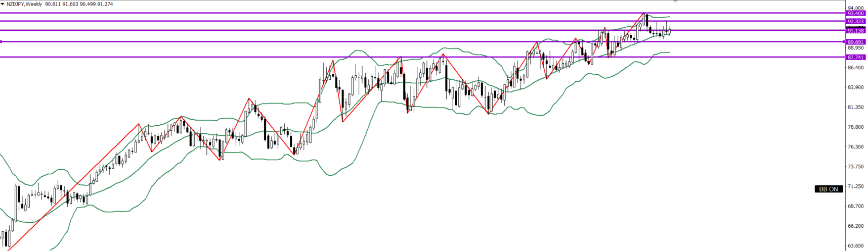Click the 94.000 price scale label
The width and height of the screenshot is (868, 251).
(855, 8)
